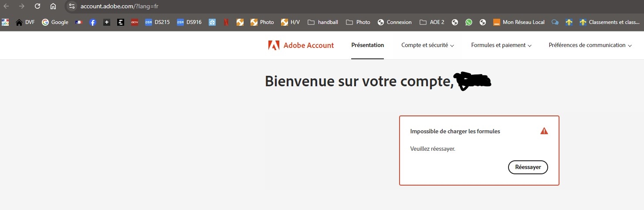Open the H/V bookmark

coord(291,22)
